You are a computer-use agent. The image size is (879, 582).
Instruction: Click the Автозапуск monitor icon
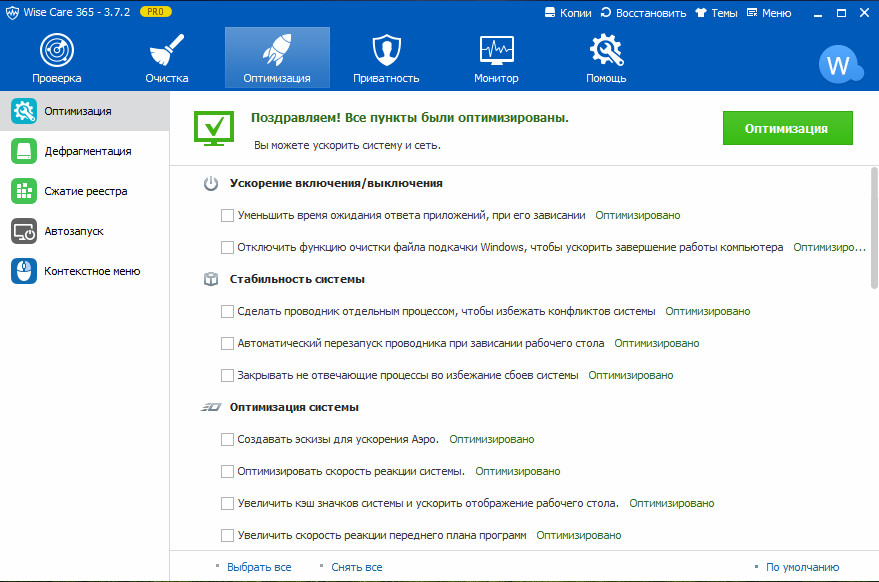tap(24, 231)
